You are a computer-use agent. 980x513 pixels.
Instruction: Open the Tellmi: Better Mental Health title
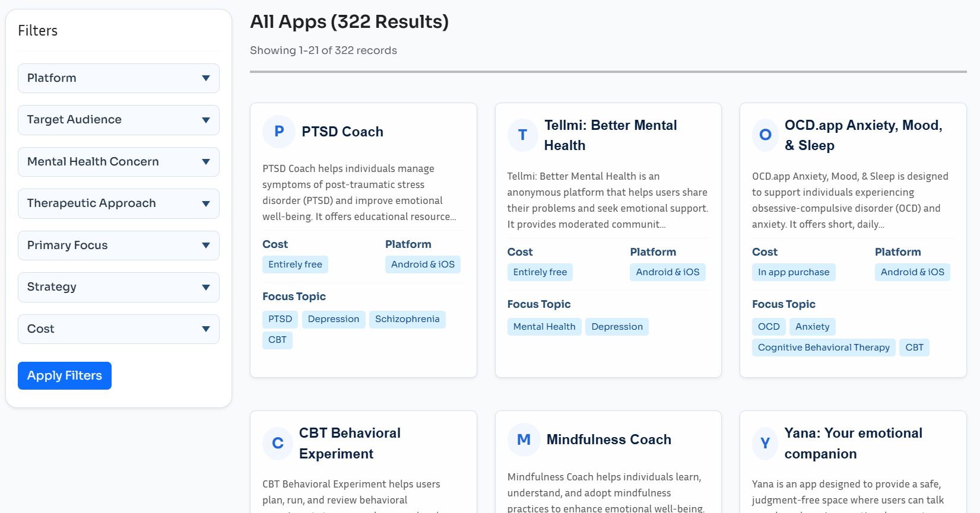click(x=610, y=135)
